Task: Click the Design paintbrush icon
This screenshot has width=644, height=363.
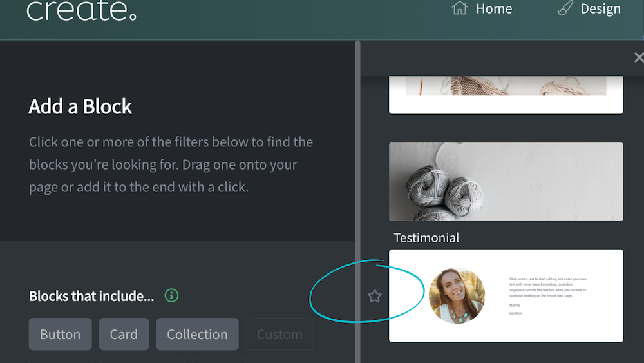Action: coord(565,8)
